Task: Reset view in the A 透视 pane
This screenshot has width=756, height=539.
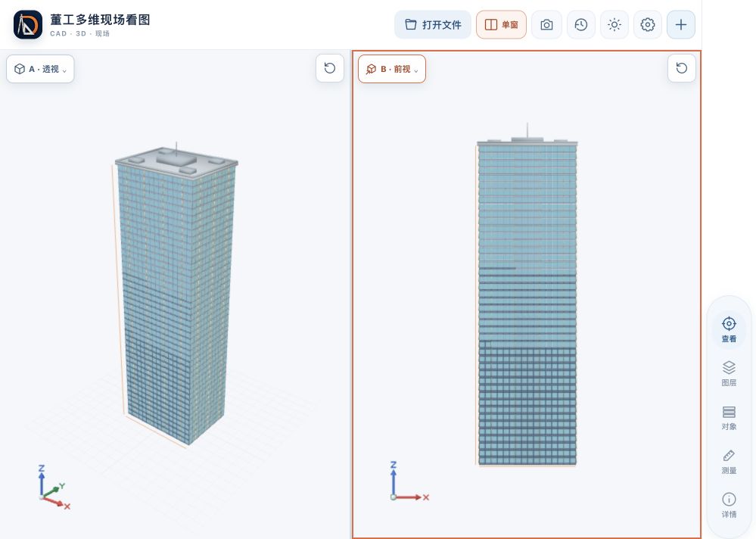Action: 330,68
